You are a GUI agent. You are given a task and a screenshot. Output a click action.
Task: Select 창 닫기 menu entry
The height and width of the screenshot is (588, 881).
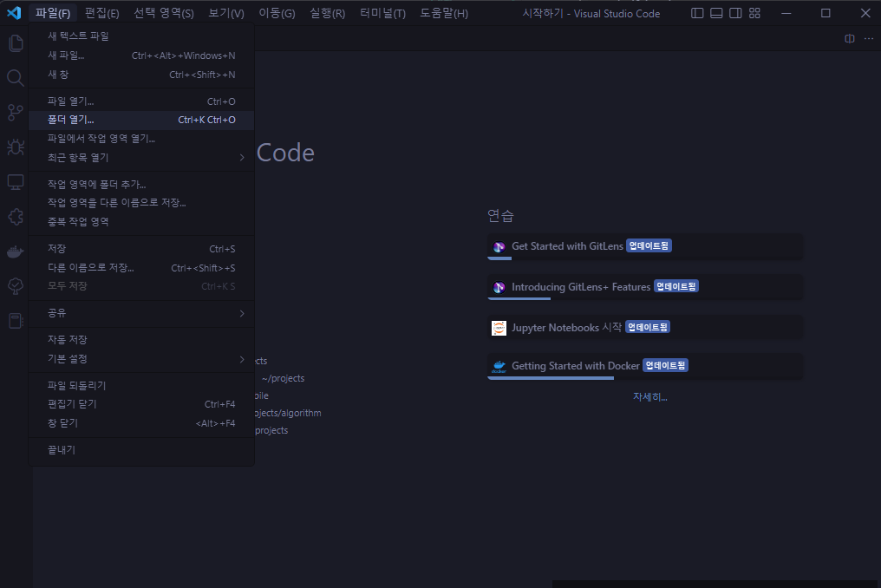[x=141, y=422]
